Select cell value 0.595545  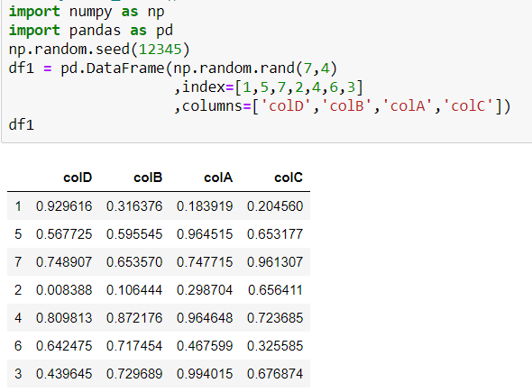click(134, 234)
